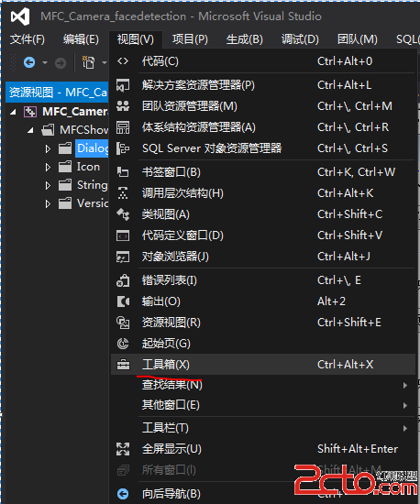Click the Dialog folder icon
This screenshot has height=504, width=420.
tap(65, 148)
